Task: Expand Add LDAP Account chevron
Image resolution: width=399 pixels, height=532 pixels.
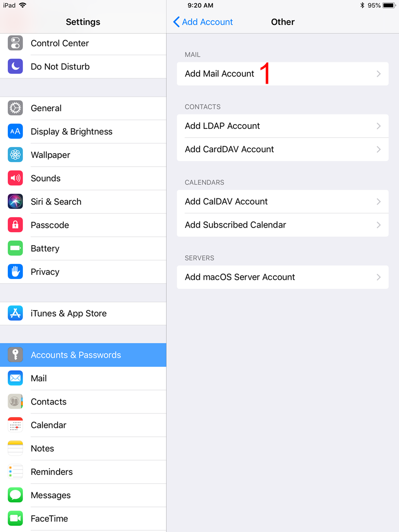Action: 379,126
